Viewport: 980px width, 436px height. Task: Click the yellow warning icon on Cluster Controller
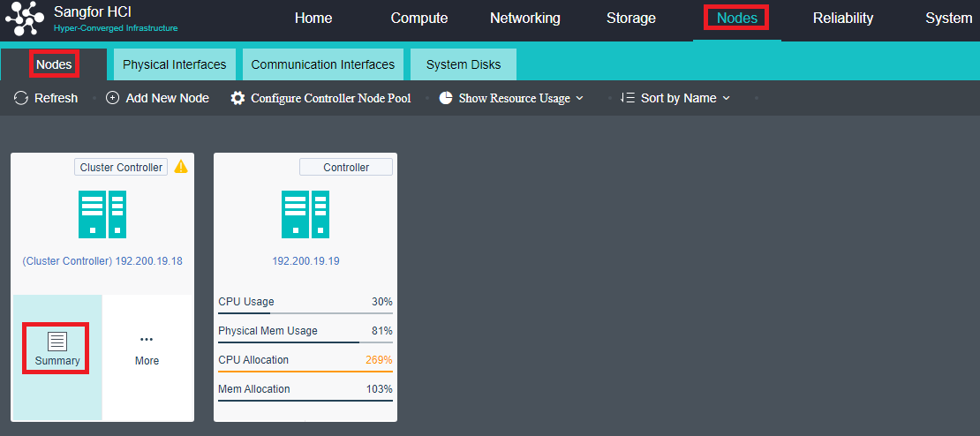point(181,166)
